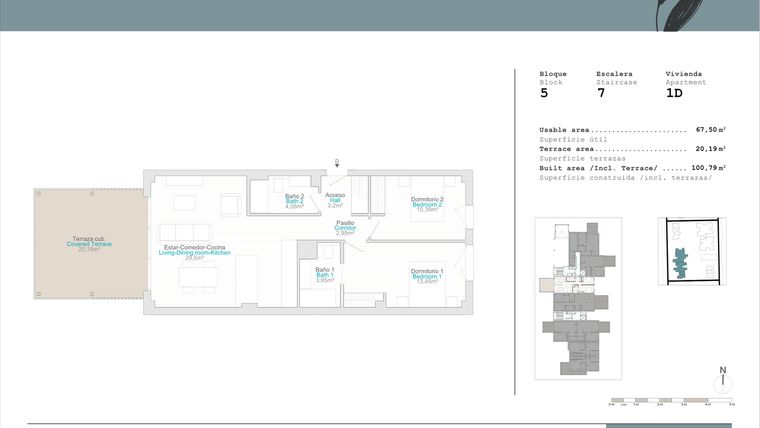Click the 'Superficie terrazas' subtitle
This screenshot has width=760, height=428.
(582, 159)
